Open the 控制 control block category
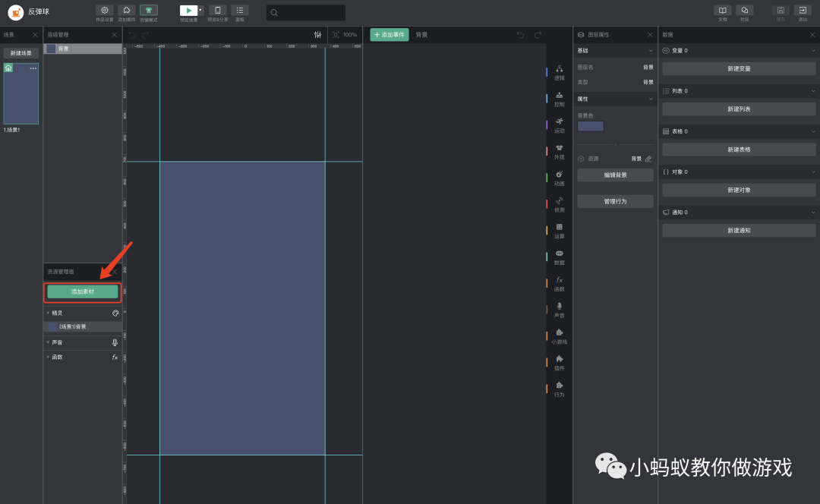Viewport: 820px width, 504px height. (x=559, y=99)
